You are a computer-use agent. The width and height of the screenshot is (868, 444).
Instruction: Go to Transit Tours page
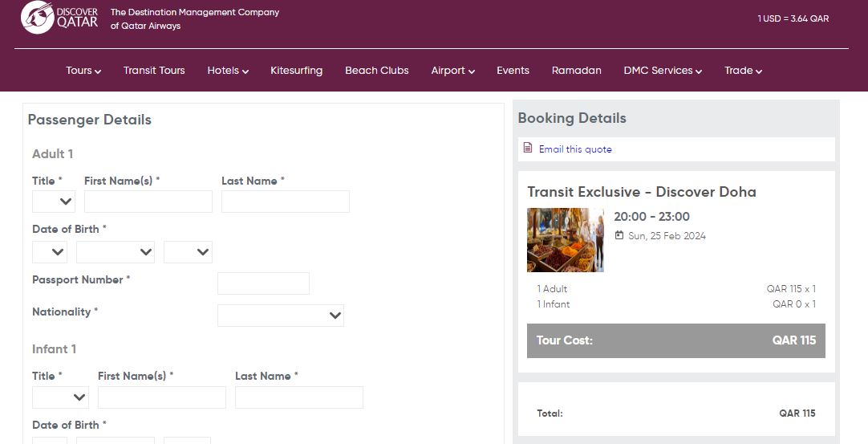point(154,71)
